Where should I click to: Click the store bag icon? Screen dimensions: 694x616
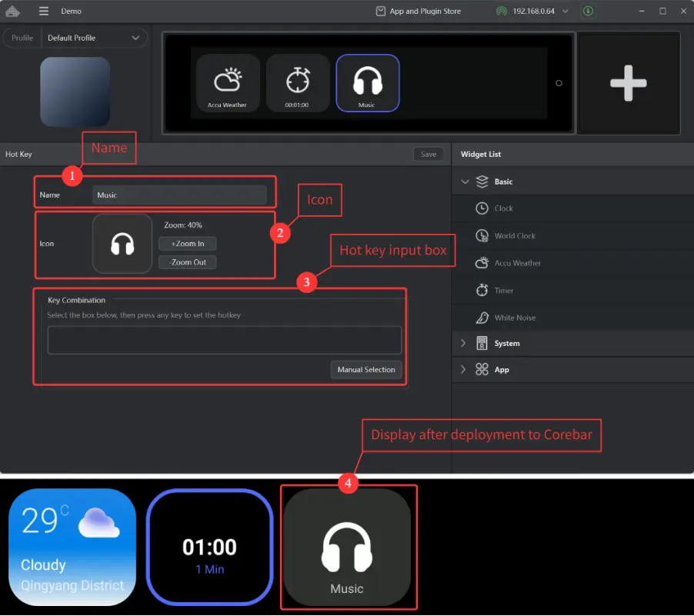(380, 11)
